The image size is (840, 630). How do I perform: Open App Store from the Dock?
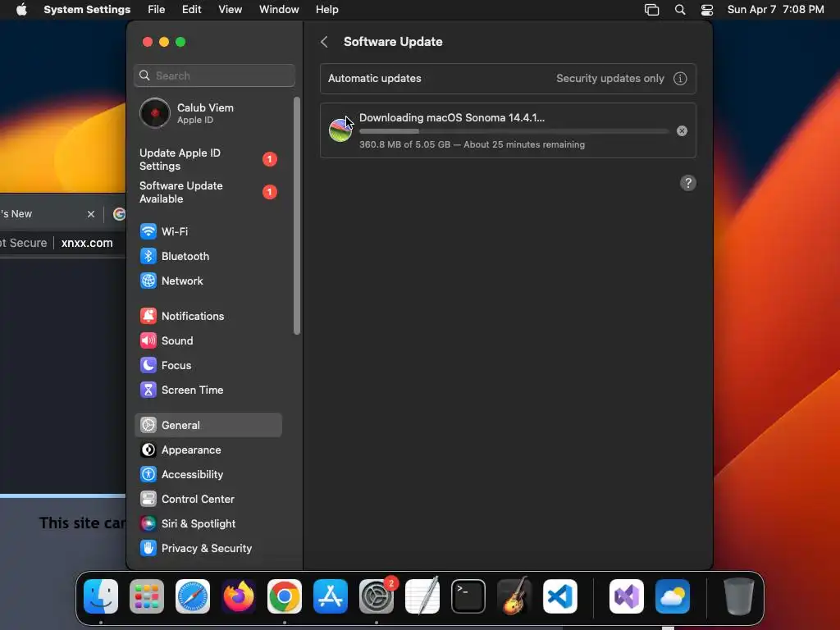(x=331, y=596)
